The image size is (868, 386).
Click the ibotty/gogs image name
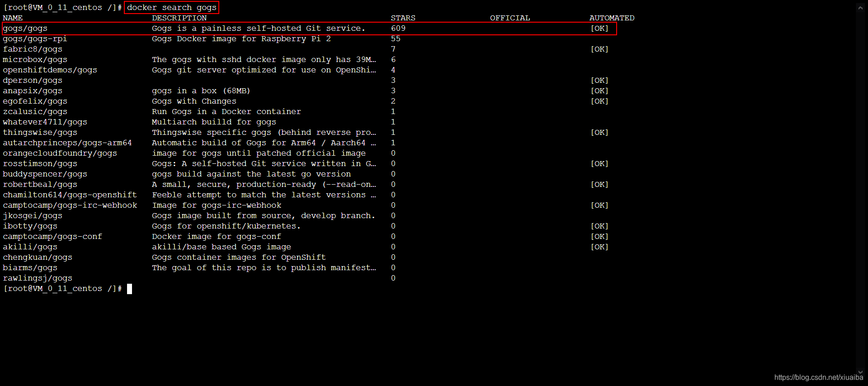(x=30, y=226)
